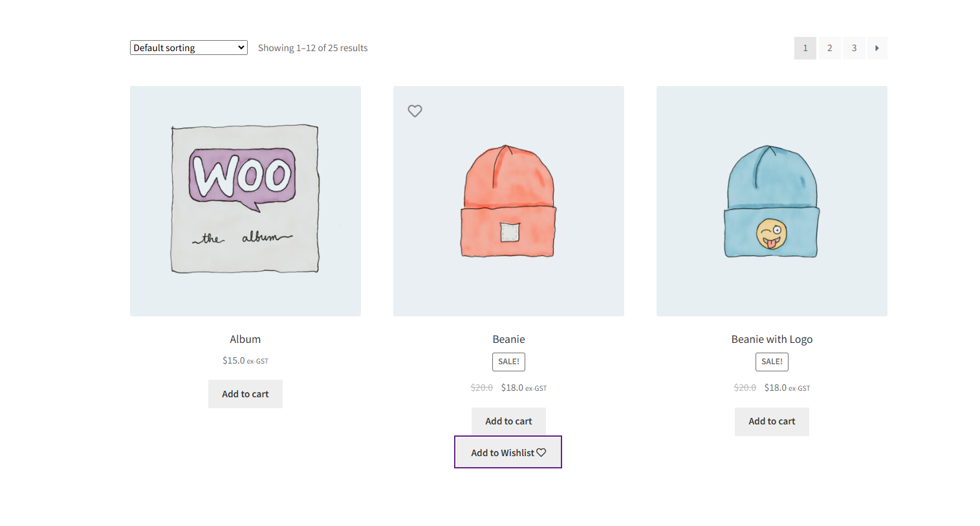Open the Default sorting dropdown
The image size is (980, 526).
(x=188, y=48)
